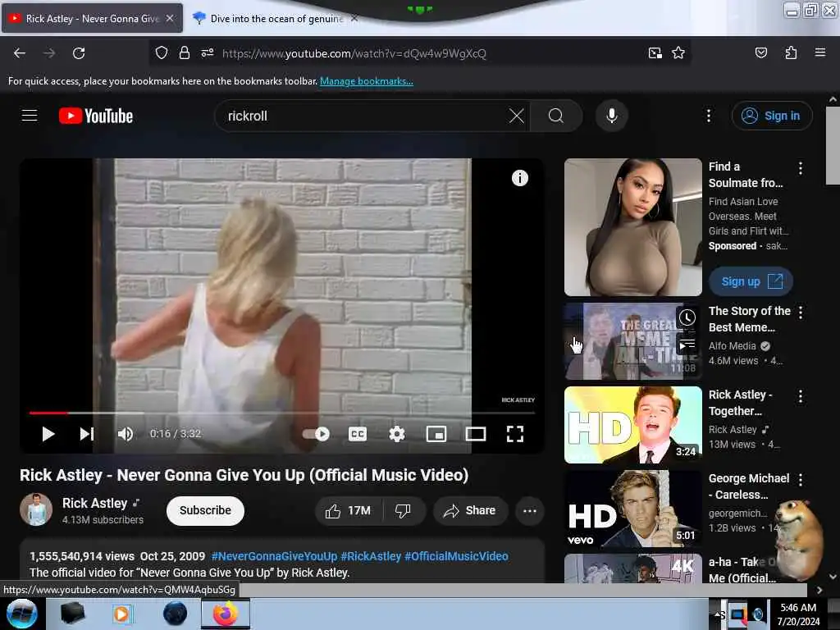Go to the YouTube home logo
The height and width of the screenshot is (630, 840).
tap(96, 116)
